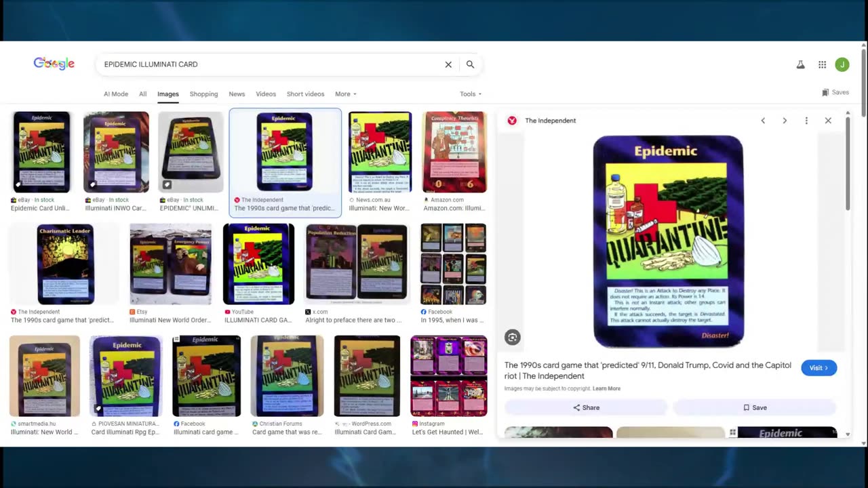Open Amazon Conspiracy Theorists card thumbnail
The height and width of the screenshot is (488, 868).
pyautogui.click(x=454, y=152)
